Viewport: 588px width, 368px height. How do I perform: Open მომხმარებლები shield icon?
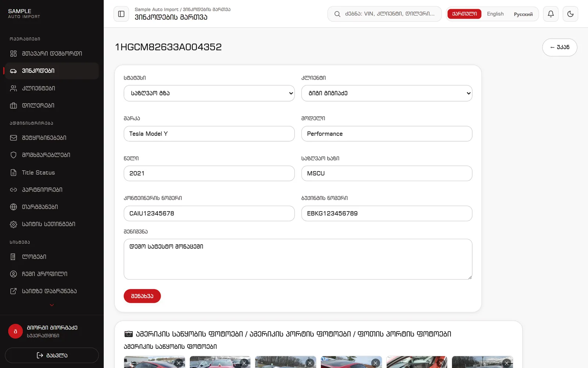point(14,155)
